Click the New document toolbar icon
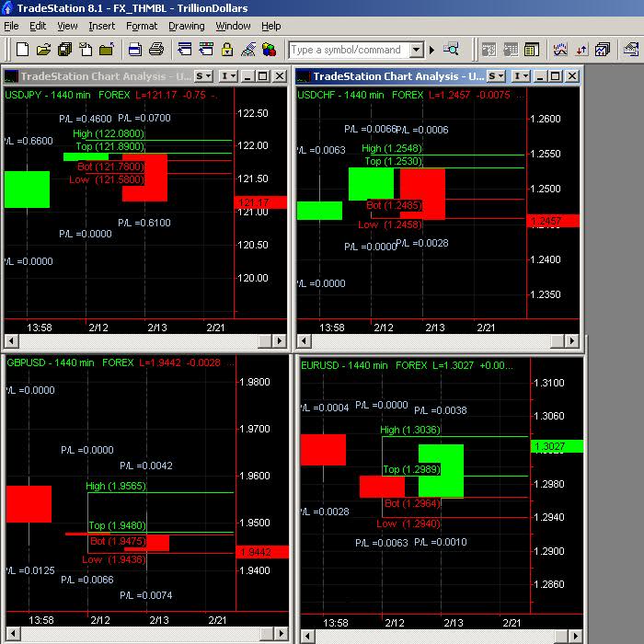The image size is (644, 644). pos(23,50)
